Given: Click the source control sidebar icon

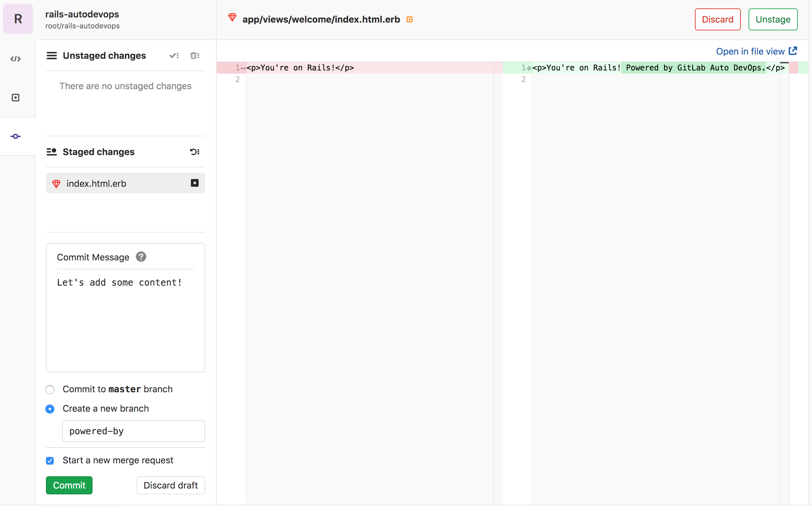Looking at the screenshot, I should pyautogui.click(x=16, y=135).
